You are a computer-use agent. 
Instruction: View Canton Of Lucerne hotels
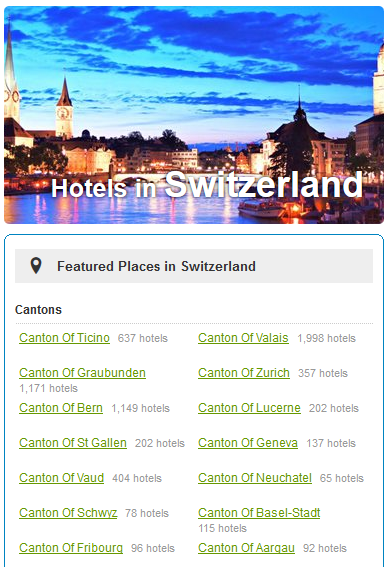pos(249,408)
